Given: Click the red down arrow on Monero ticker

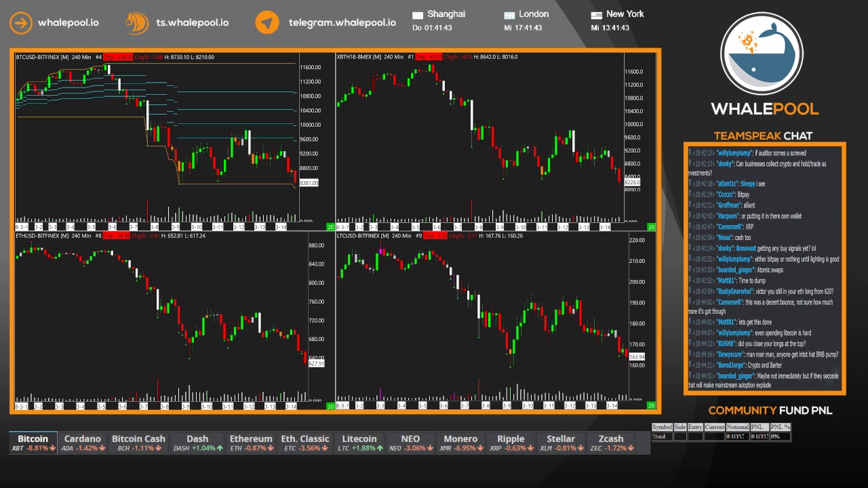Looking at the screenshot, I should pos(481,449).
